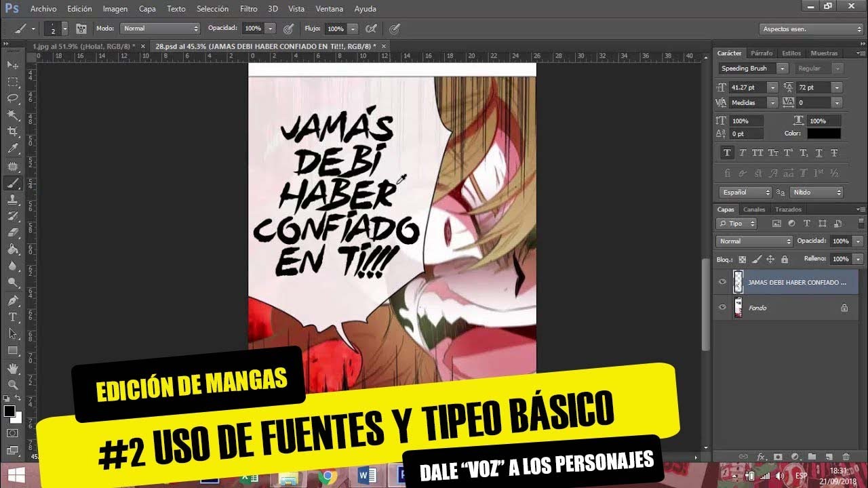This screenshot has height=488, width=868.
Task: Select the Blur tool
Action: tap(13, 266)
